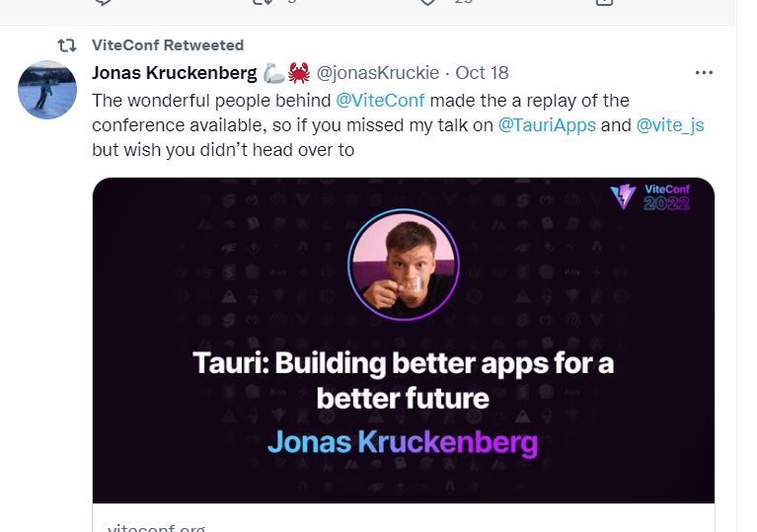The height and width of the screenshot is (532, 757).
Task: Open the Oct 18 timestamp link
Action: tap(482, 73)
